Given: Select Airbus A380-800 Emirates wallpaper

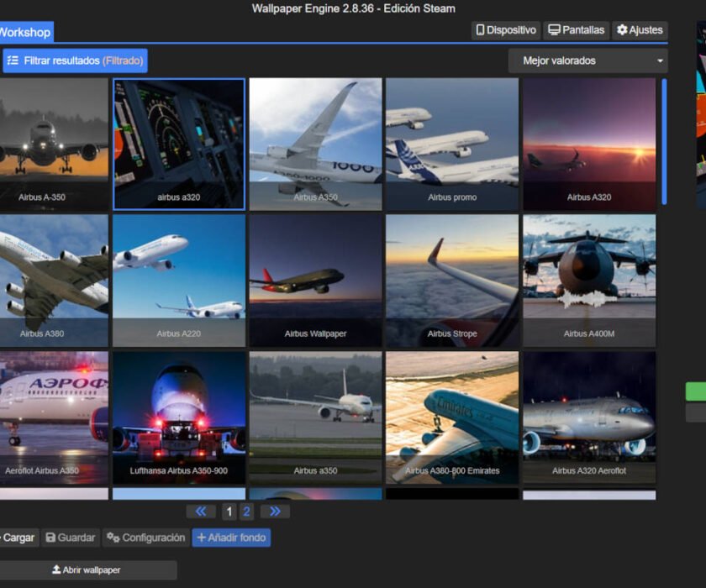Looking at the screenshot, I should click(x=452, y=418).
